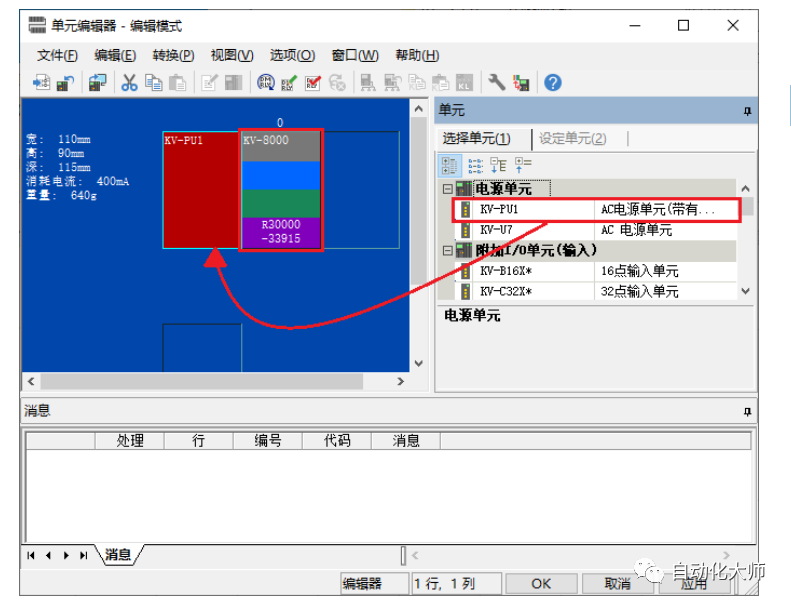The height and width of the screenshot is (606, 791).
Task: Click the blue-dotted list view icon in unit panel
Action: [x=475, y=165]
